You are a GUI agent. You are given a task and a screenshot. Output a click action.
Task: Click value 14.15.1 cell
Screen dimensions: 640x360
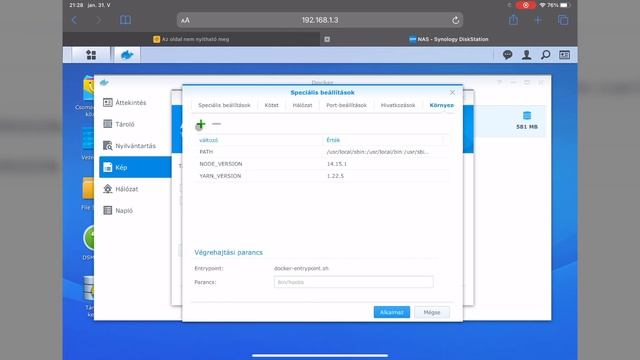337,164
